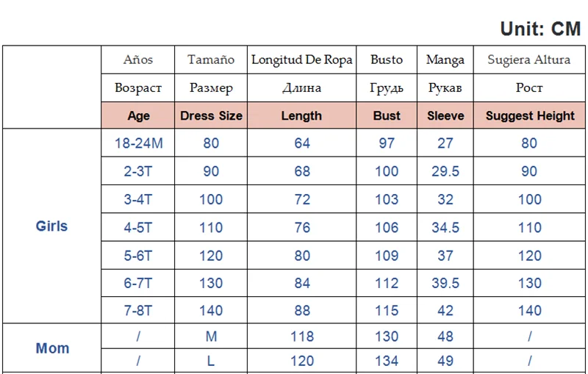Click the 'Suggest Height' column header
The width and height of the screenshot is (588, 374).
pyautogui.click(x=530, y=115)
